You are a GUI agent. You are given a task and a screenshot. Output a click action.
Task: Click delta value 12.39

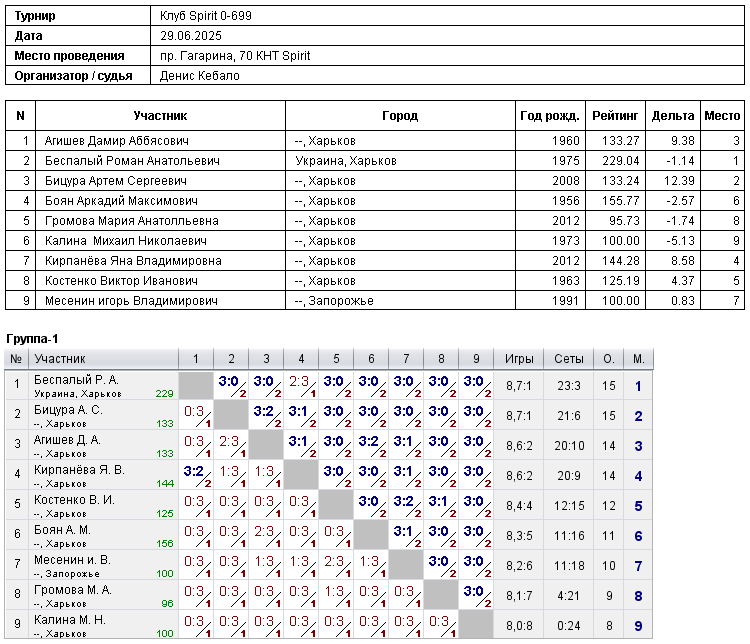pyautogui.click(x=679, y=181)
